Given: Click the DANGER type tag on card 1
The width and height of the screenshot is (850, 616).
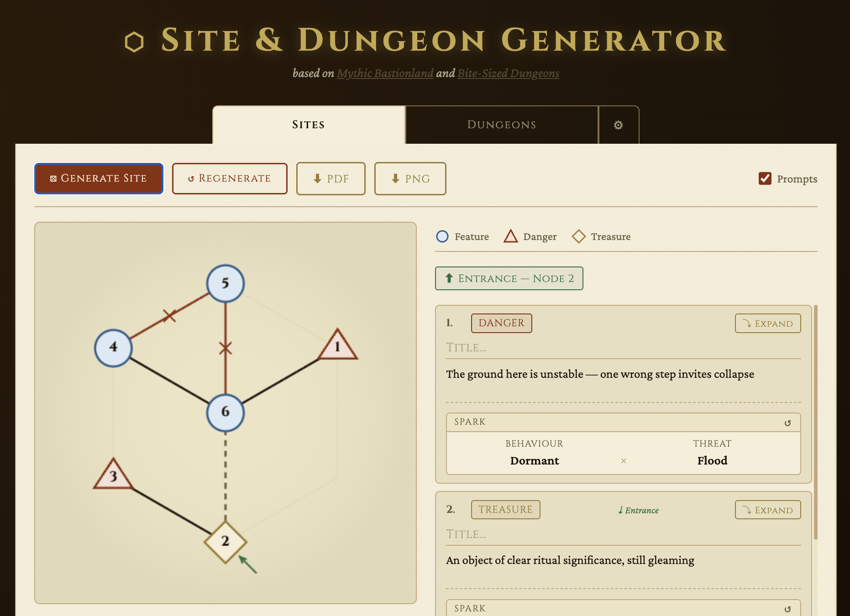Looking at the screenshot, I should pos(502,323).
